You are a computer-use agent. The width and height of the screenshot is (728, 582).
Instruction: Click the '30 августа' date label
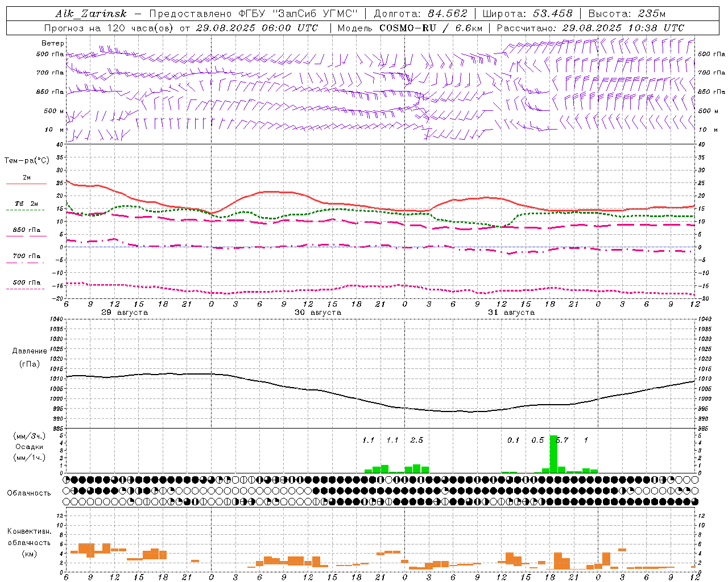[318, 313]
